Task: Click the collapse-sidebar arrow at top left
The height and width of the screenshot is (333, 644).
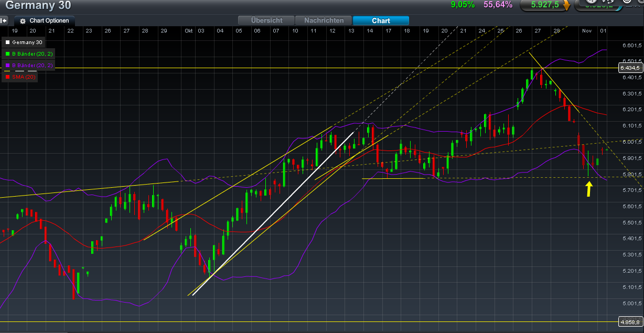Action: 3,20
